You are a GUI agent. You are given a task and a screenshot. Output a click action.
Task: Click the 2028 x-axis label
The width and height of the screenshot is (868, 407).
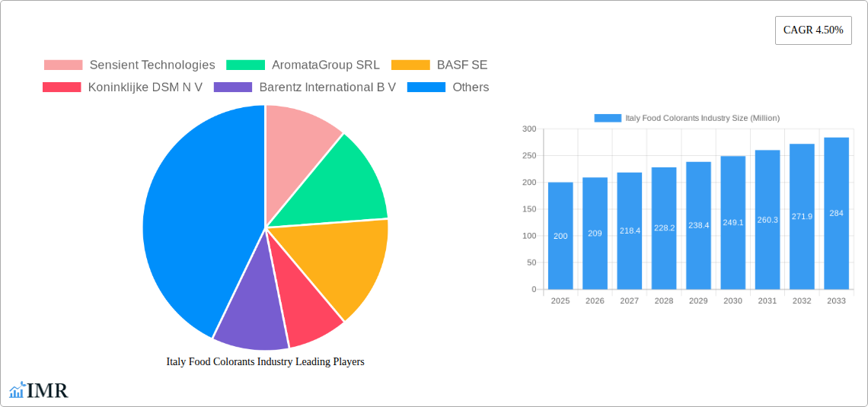point(664,300)
